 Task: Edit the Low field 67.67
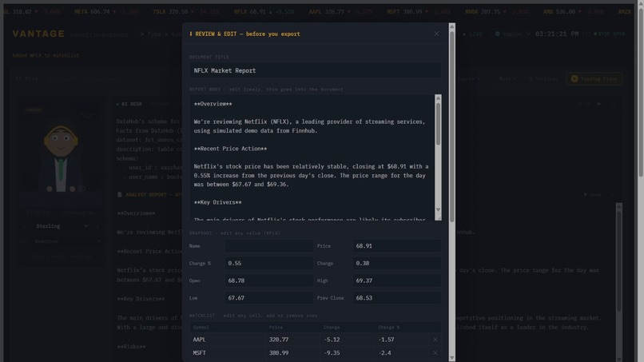[x=269, y=298]
